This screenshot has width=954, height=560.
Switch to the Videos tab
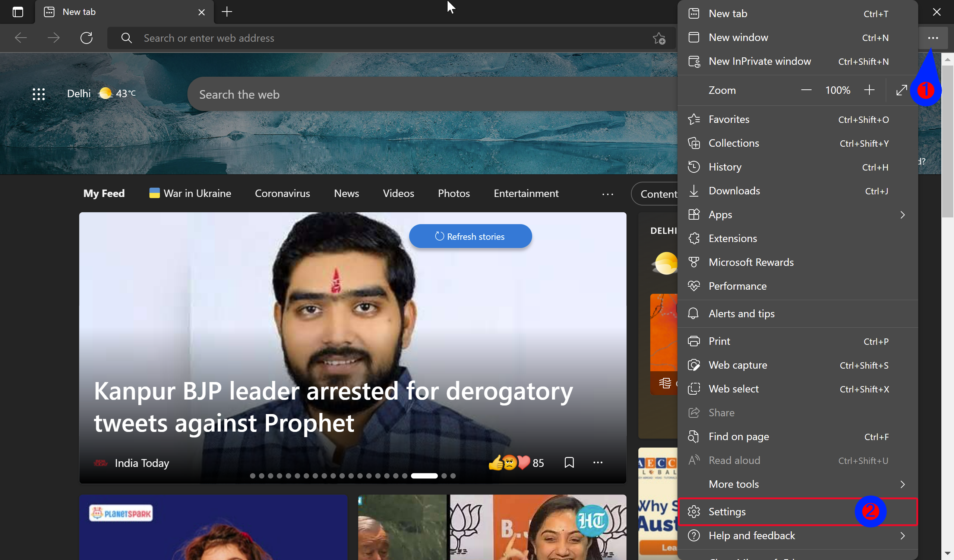(398, 193)
